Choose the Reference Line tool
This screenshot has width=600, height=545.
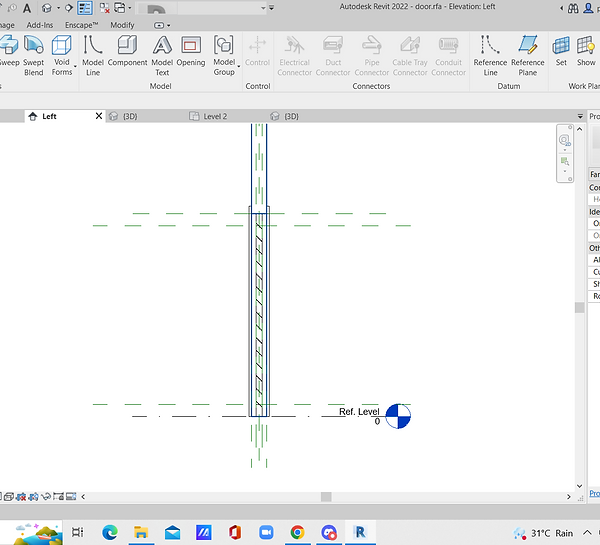490,55
